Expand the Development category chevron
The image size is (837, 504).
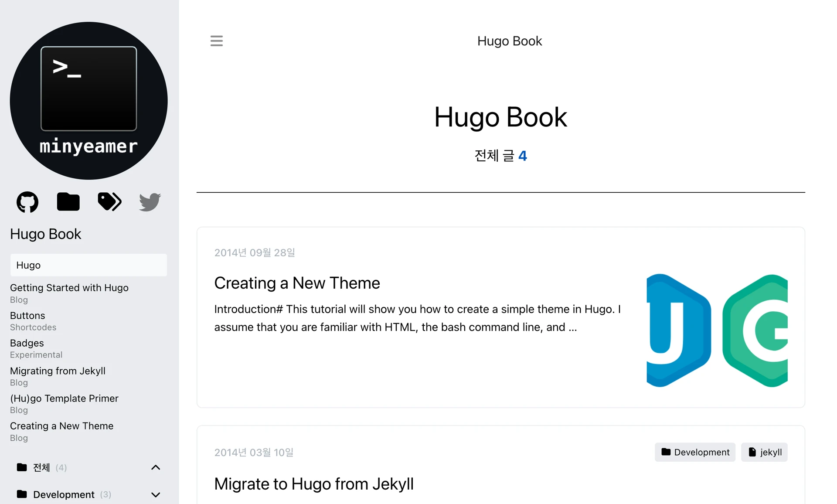pyautogui.click(x=156, y=495)
